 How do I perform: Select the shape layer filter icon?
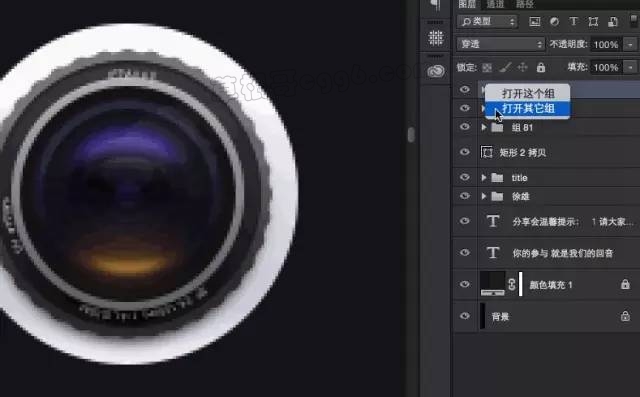[x=593, y=22]
